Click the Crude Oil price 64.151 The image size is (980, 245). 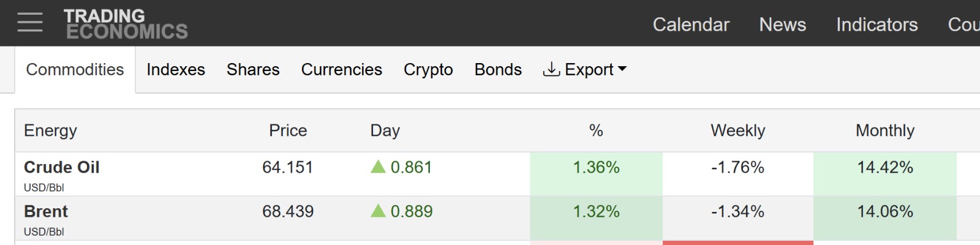(x=287, y=167)
